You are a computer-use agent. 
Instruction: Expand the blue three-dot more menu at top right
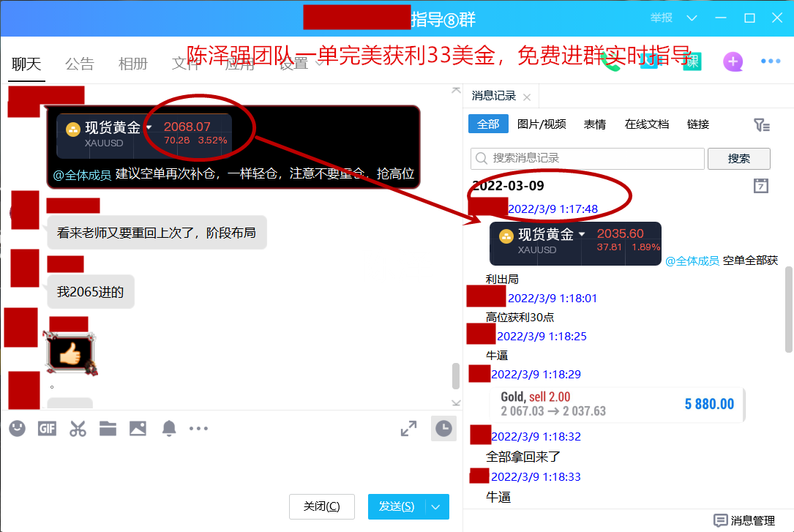[x=771, y=62]
